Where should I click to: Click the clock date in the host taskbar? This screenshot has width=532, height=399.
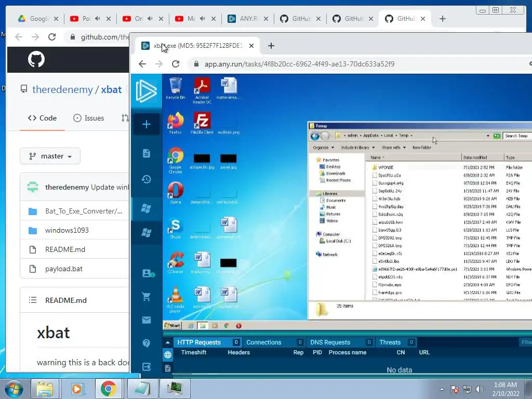coord(506,389)
